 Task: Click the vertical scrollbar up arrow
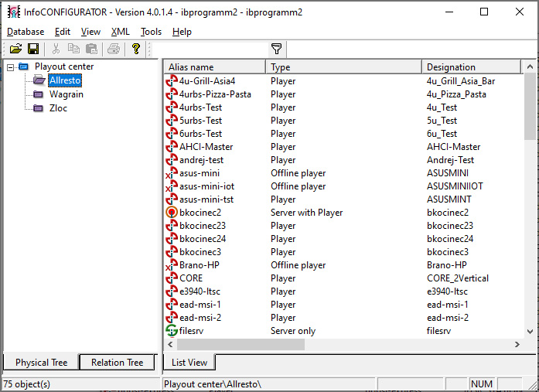pyautogui.click(x=530, y=66)
